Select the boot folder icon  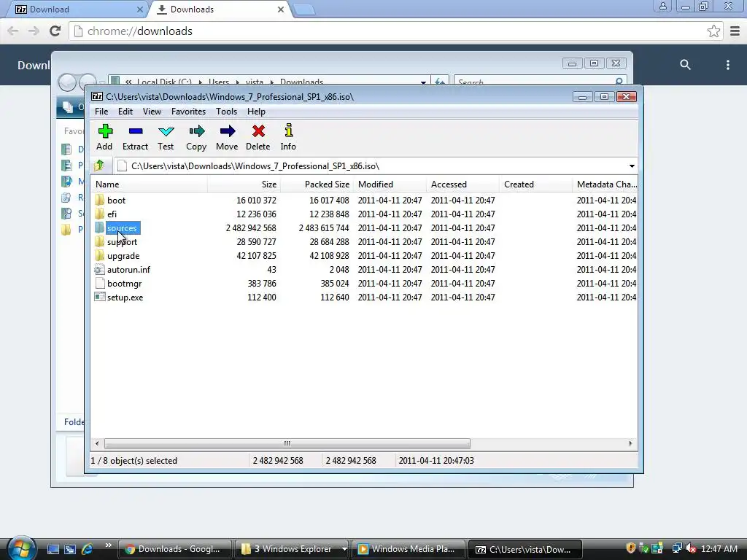[x=99, y=200]
